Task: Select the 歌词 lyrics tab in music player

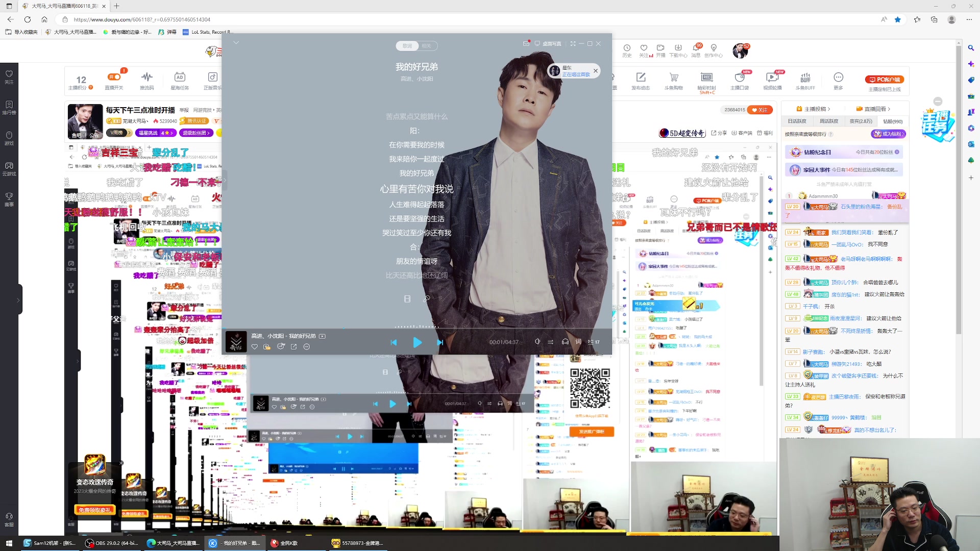Action: point(407,46)
